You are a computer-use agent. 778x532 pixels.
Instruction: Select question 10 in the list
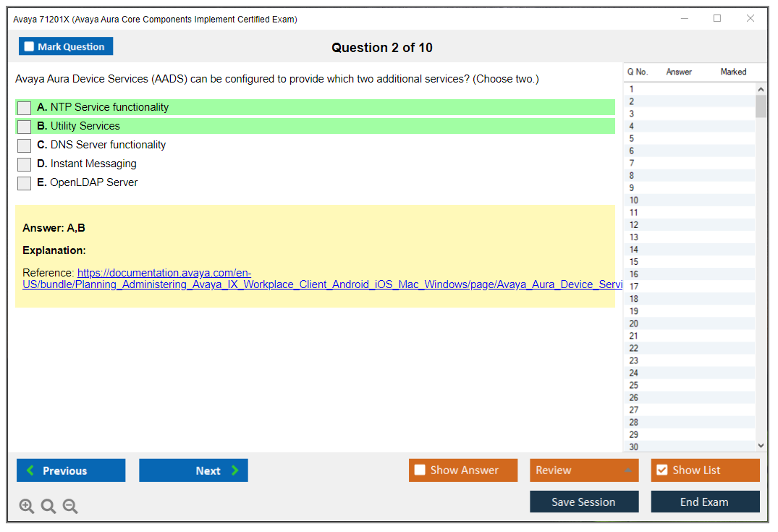[634, 200]
